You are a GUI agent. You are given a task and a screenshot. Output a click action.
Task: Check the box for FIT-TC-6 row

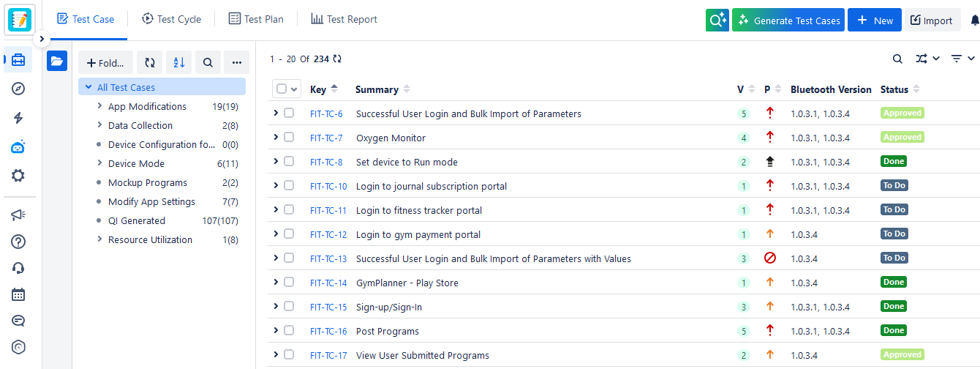(289, 113)
